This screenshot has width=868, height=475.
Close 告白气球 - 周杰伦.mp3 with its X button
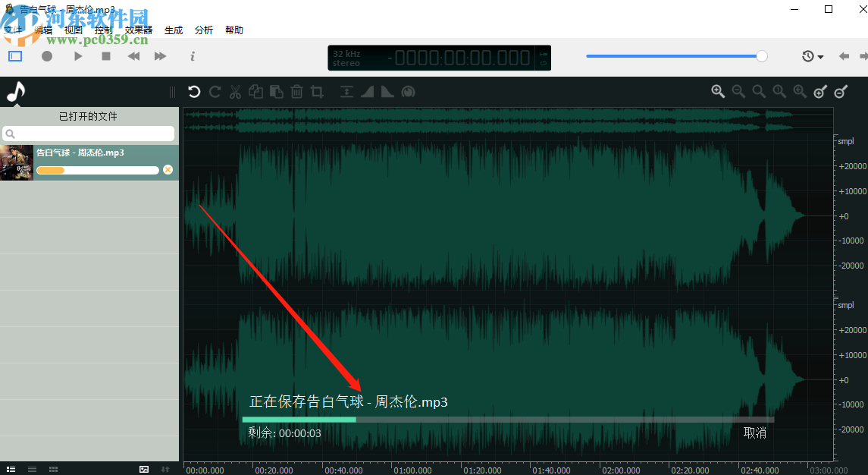(x=168, y=169)
